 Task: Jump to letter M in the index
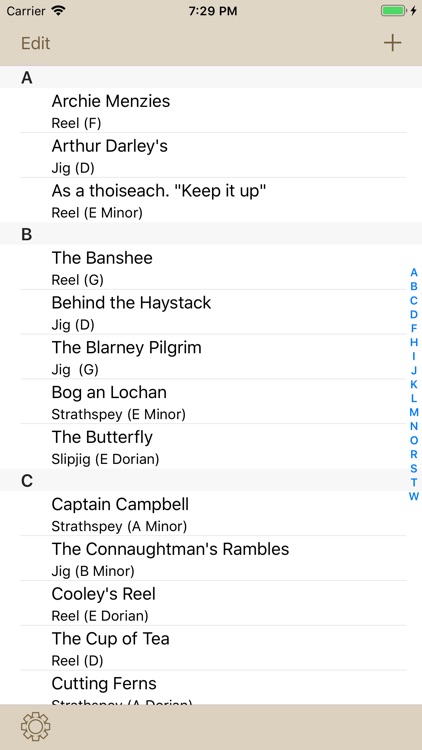(x=413, y=412)
